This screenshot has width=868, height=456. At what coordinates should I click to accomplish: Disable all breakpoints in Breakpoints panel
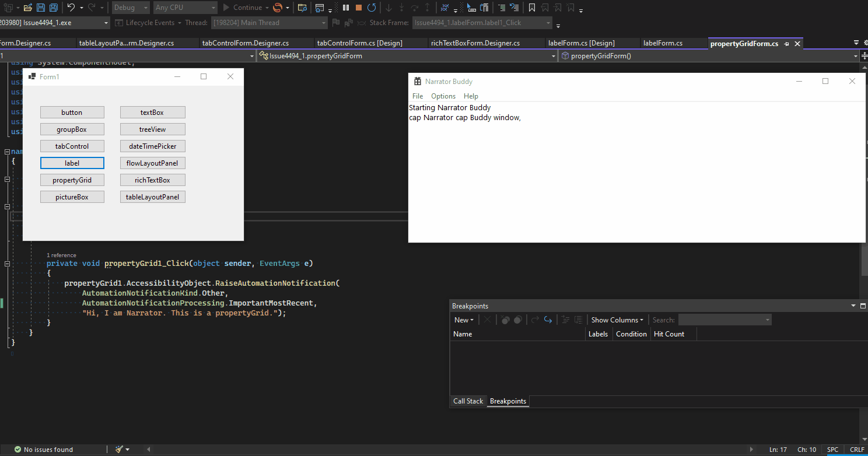518,320
